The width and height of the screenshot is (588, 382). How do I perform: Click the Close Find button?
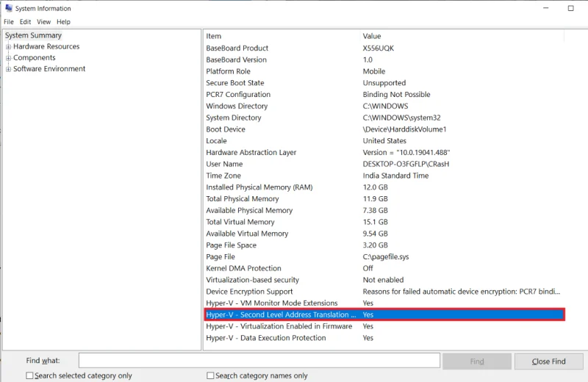point(548,361)
